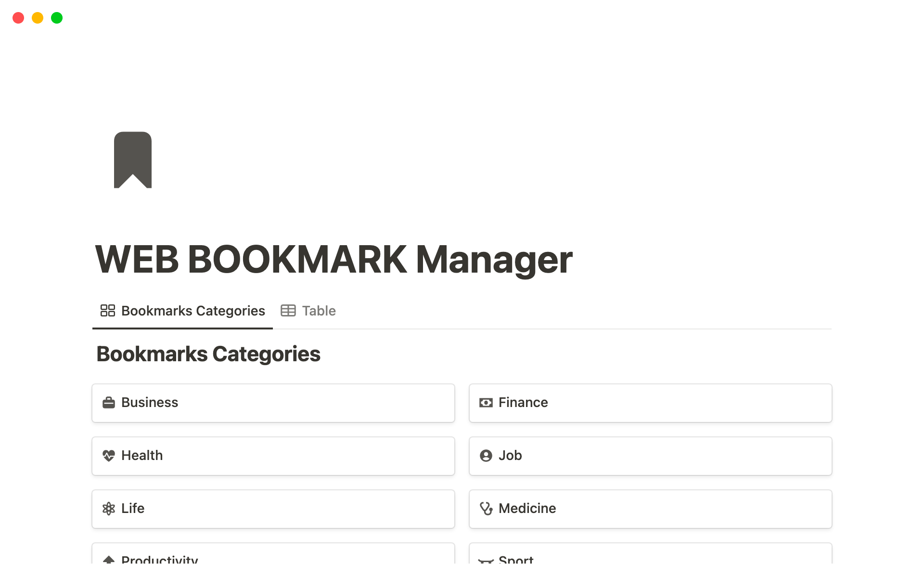This screenshot has width=924, height=578.
Task: Click the Job profile icon
Action: point(486,456)
